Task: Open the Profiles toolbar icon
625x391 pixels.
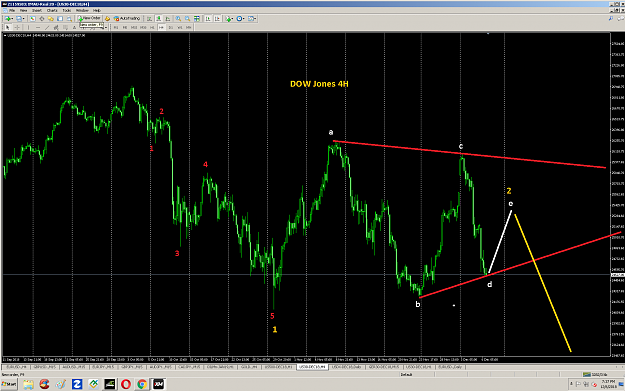Action: point(18,18)
